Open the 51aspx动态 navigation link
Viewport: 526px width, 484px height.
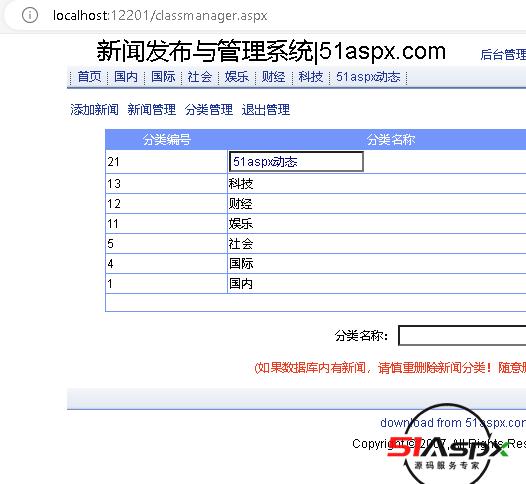pos(368,77)
